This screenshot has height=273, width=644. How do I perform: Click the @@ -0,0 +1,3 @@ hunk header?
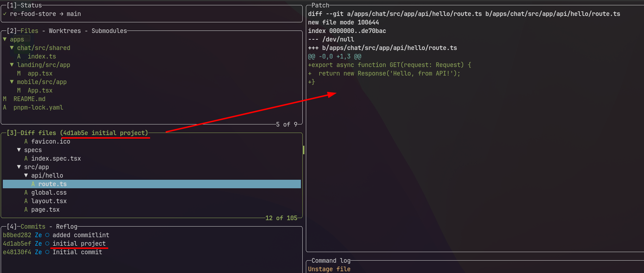(x=335, y=56)
